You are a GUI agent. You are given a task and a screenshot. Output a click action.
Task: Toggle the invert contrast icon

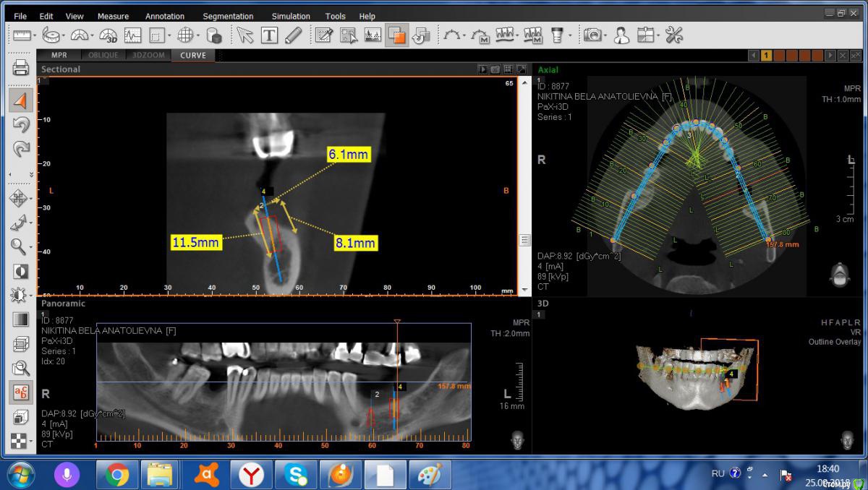(x=21, y=272)
